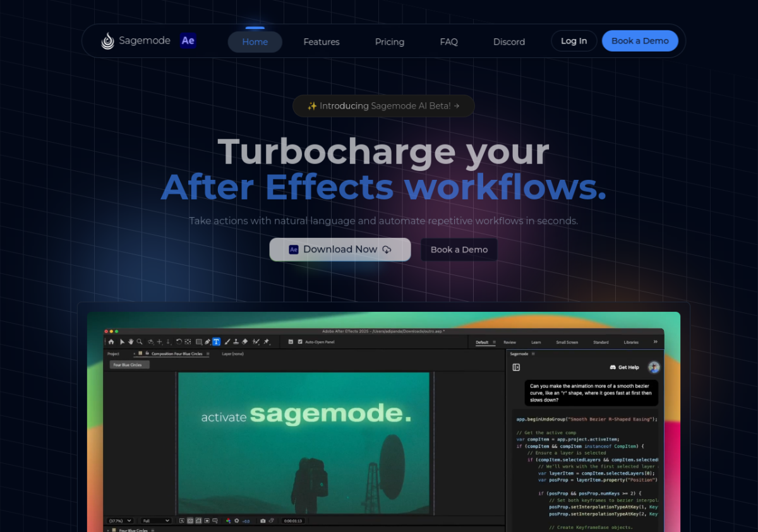The image size is (758, 532).
Task: Open the Composition panel menu icon
Action: pos(208,353)
